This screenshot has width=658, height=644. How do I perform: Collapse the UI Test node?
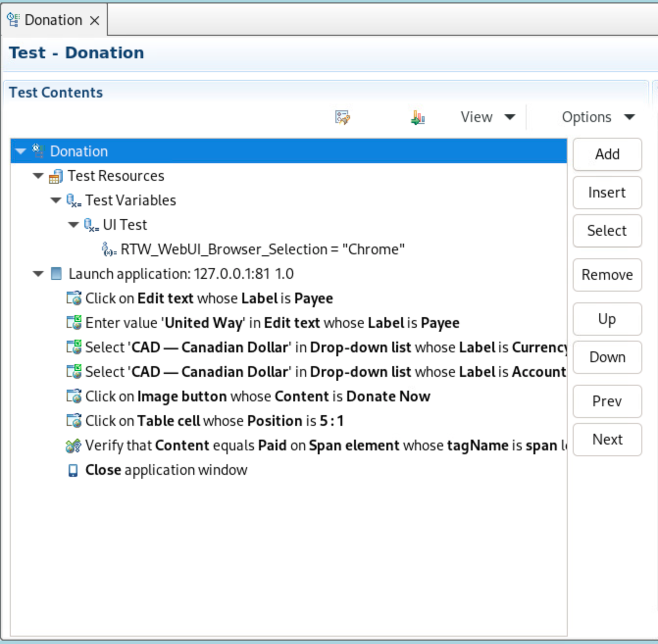click(74, 225)
